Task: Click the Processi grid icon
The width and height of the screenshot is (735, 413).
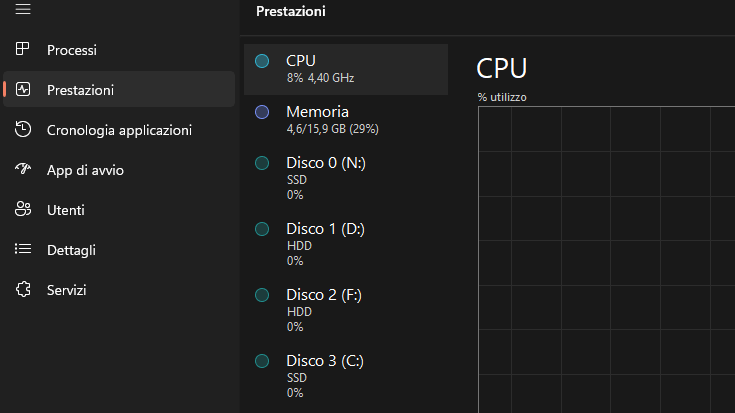Action: [22, 49]
